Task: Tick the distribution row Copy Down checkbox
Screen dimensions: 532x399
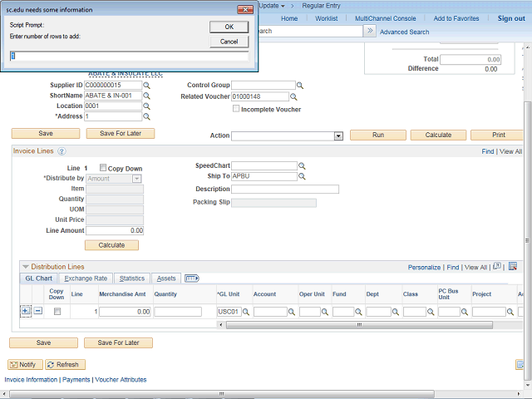Action: tap(57, 312)
